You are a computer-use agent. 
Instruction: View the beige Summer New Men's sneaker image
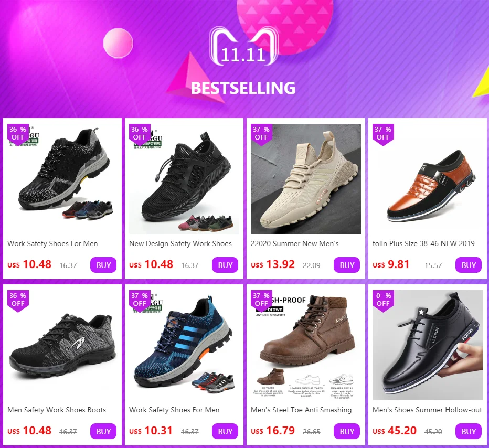click(x=305, y=179)
